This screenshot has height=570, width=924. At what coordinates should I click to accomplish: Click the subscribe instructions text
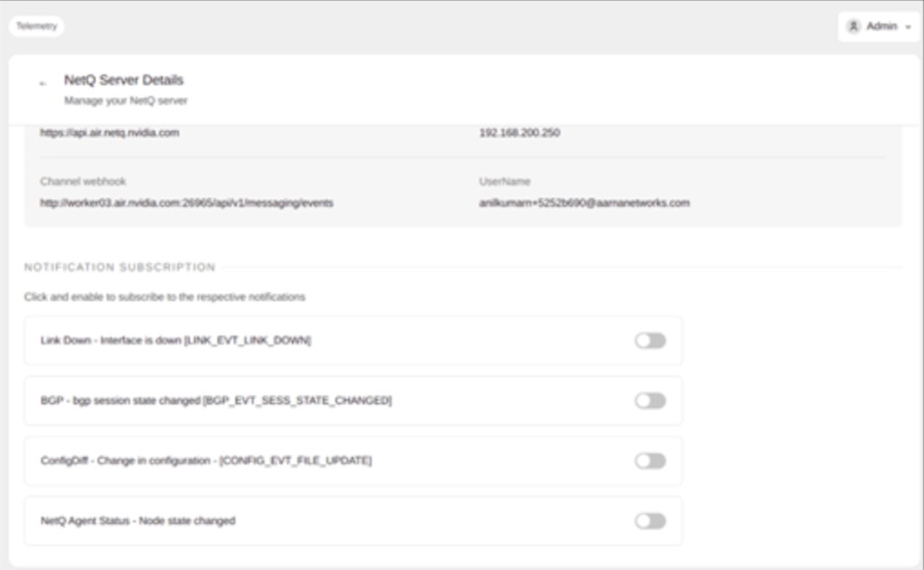pos(164,297)
